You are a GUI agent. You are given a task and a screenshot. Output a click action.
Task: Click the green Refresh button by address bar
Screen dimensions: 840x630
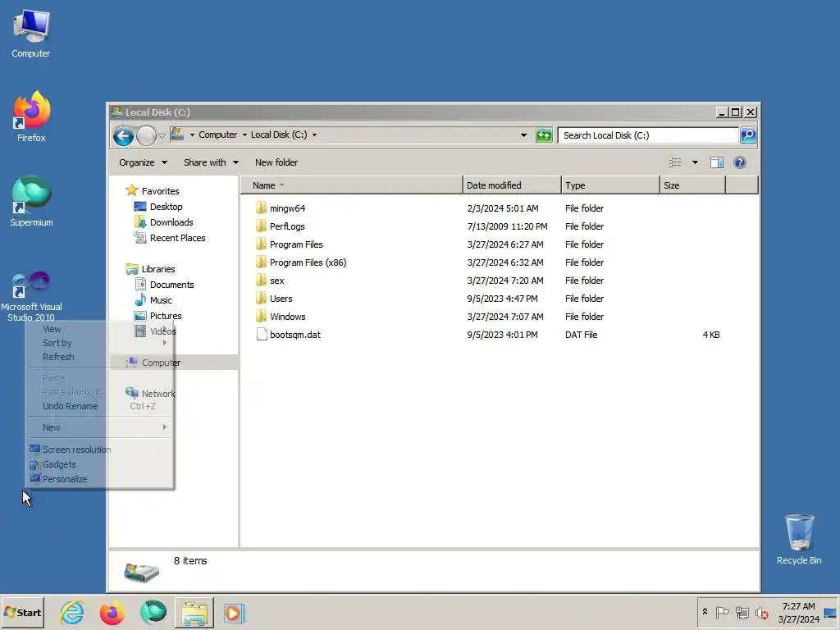(x=544, y=135)
